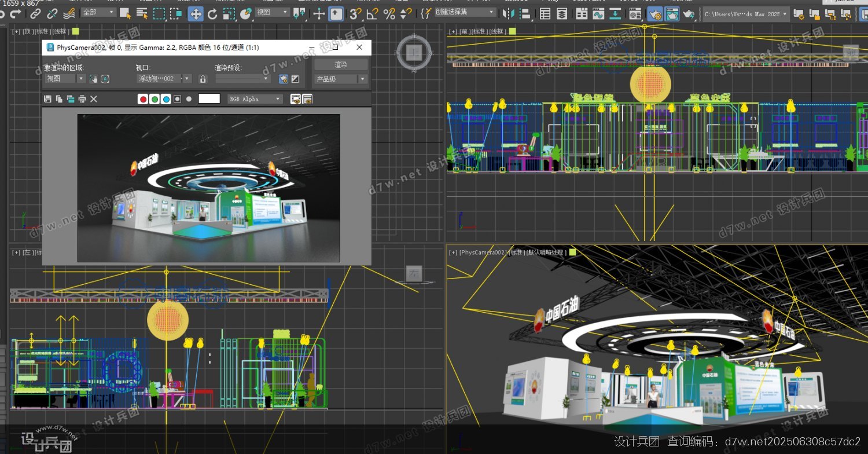Toggle Angle Snap
The image size is (868, 454).
tap(373, 14)
